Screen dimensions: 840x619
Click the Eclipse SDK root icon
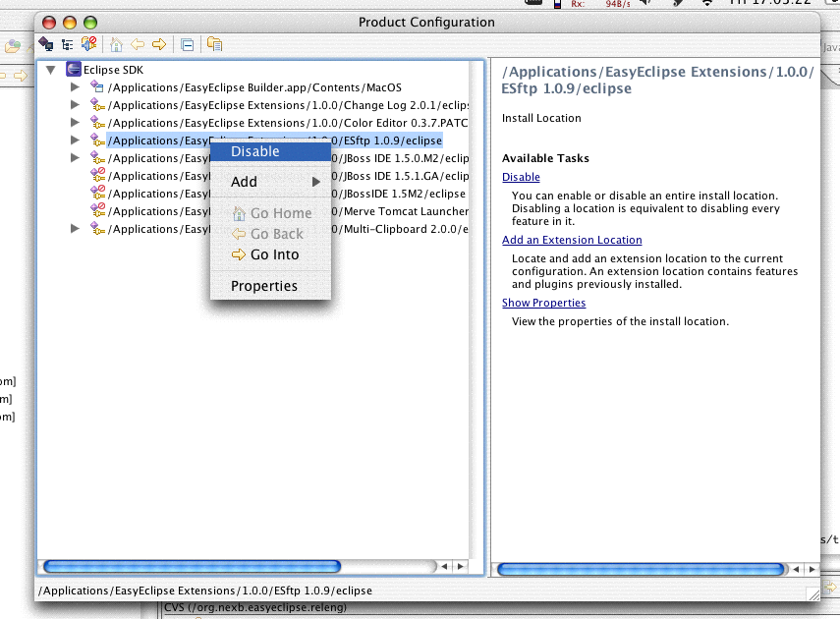73,70
